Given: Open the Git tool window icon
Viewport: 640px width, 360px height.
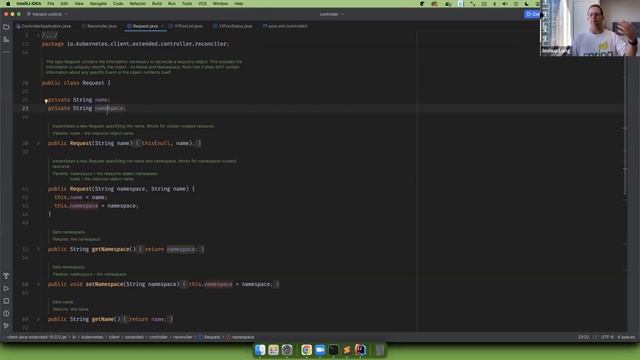Looking at the screenshot, I should [x=6, y=326].
